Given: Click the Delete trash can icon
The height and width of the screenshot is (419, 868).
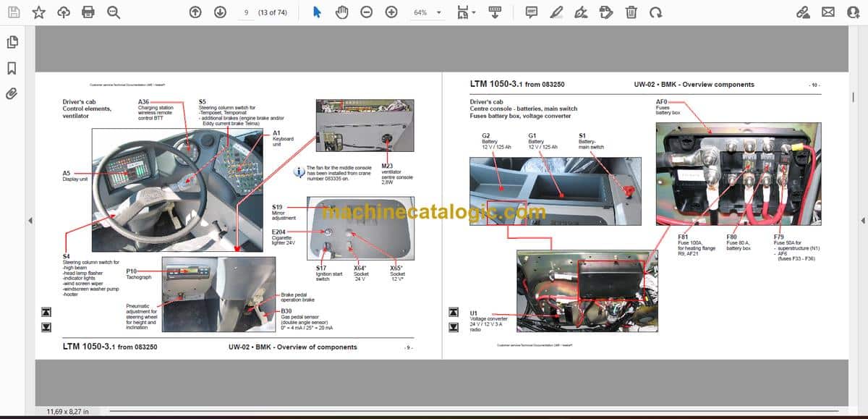Looking at the screenshot, I should pos(631,12).
